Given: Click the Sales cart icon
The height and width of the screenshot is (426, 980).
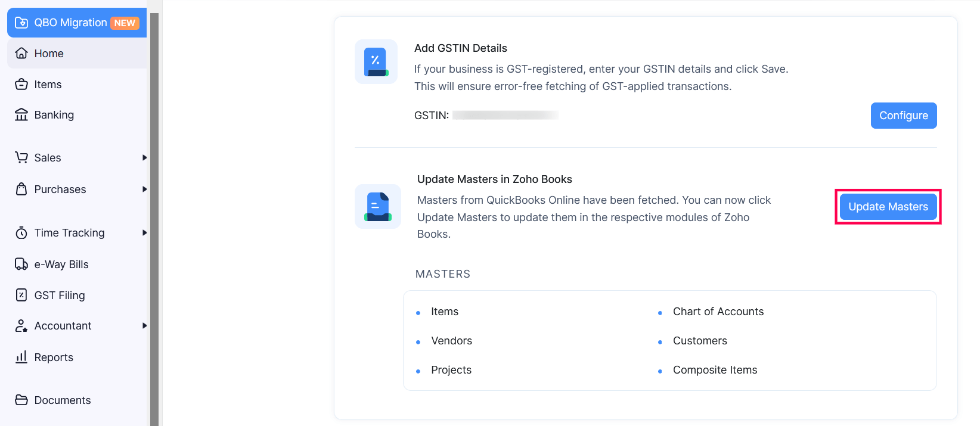Looking at the screenshot, I should (x=21, y=157).
